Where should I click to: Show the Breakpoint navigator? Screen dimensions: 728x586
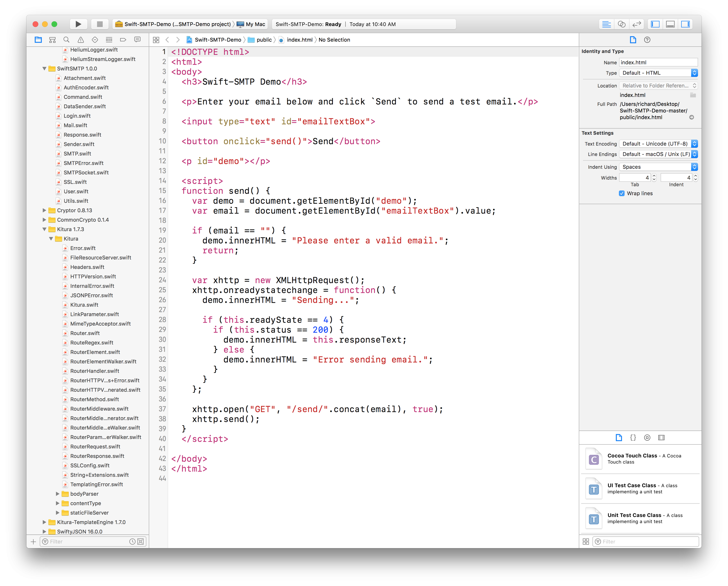point(123,40)
